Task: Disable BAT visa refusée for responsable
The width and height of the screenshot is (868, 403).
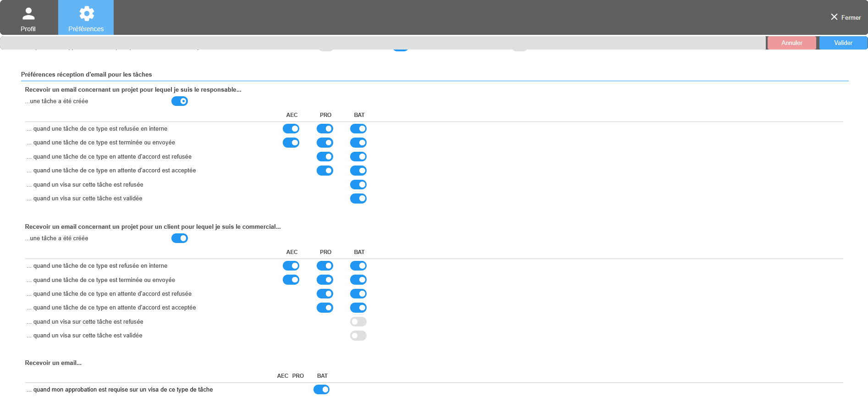Action: click(358, 185)
